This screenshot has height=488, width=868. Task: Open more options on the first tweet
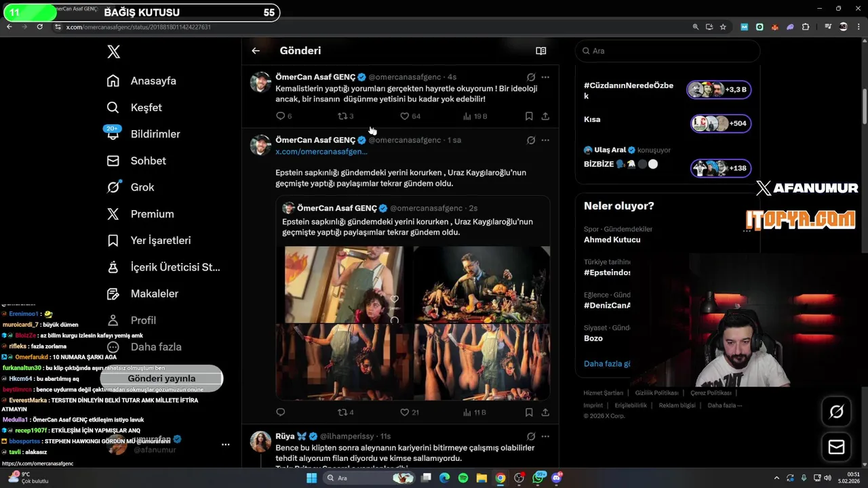(545, 77)
